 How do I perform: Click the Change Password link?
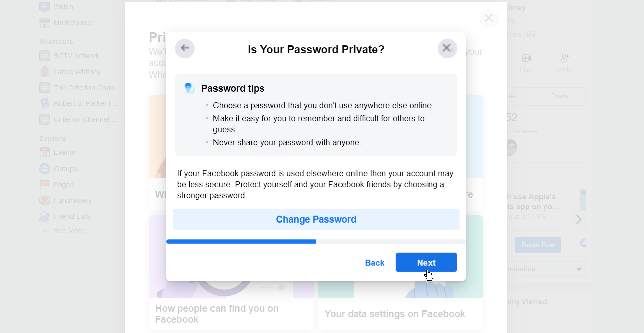316,219
